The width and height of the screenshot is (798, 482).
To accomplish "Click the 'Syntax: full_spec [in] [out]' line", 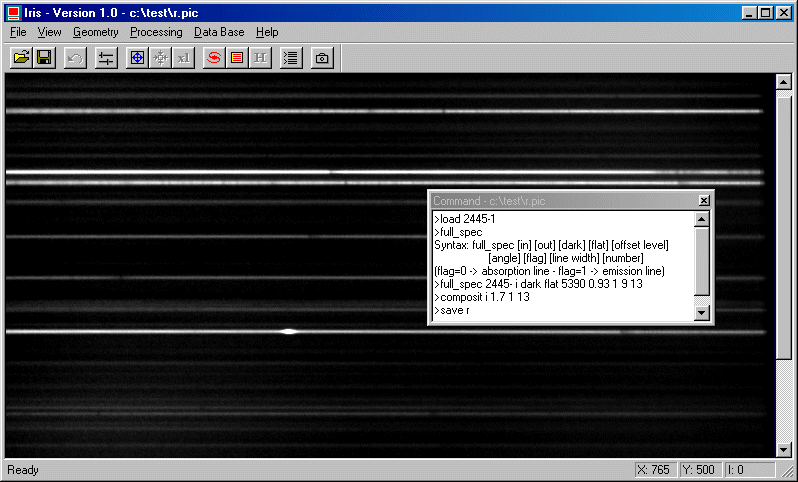I will click(x=551, y=245).
